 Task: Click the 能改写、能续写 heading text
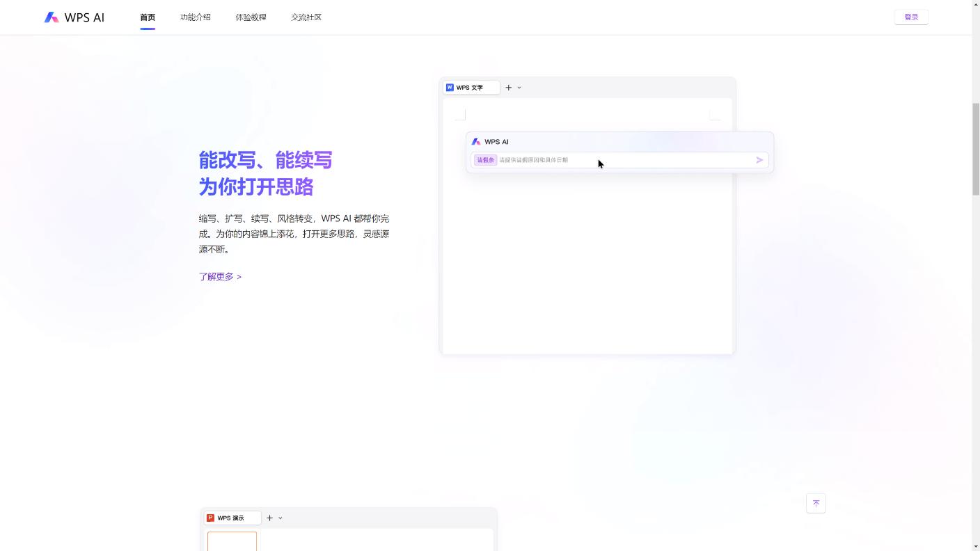pyautogui.click(x=265, y=160)
